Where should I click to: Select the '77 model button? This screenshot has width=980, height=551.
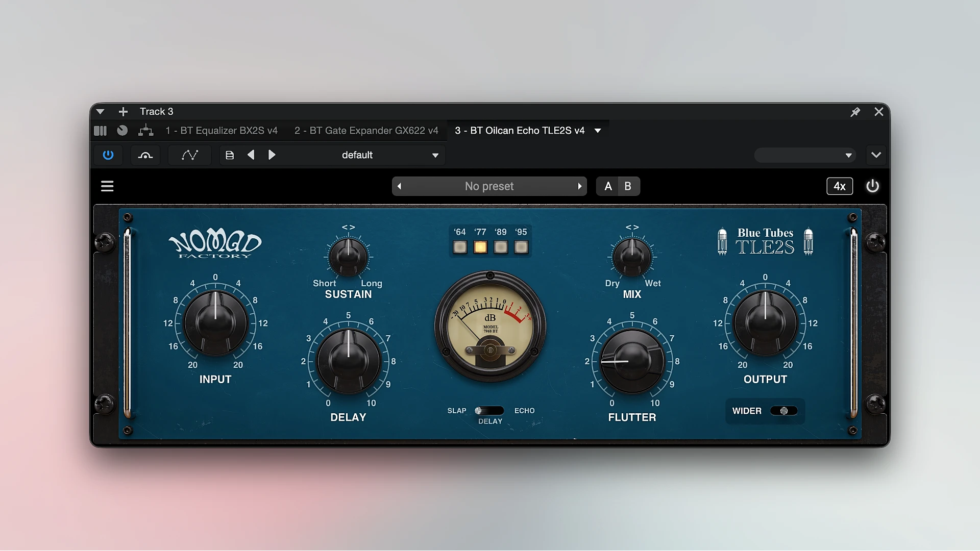(x=480, y=247)
